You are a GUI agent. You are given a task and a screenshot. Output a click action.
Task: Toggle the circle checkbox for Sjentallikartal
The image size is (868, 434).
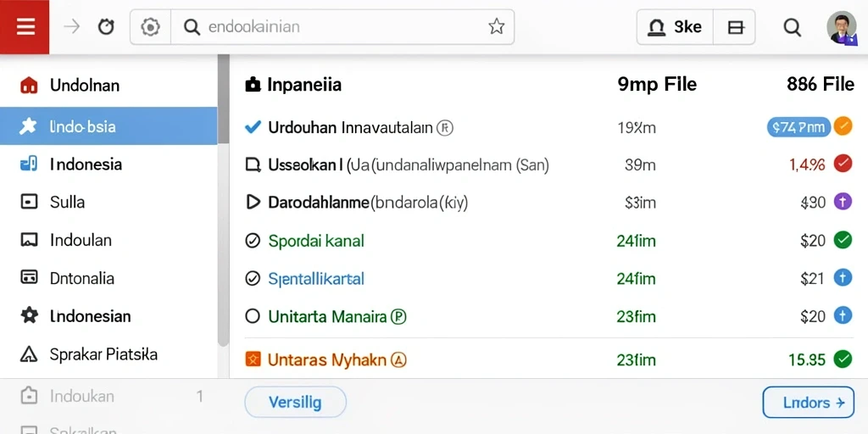coord(253,278)
